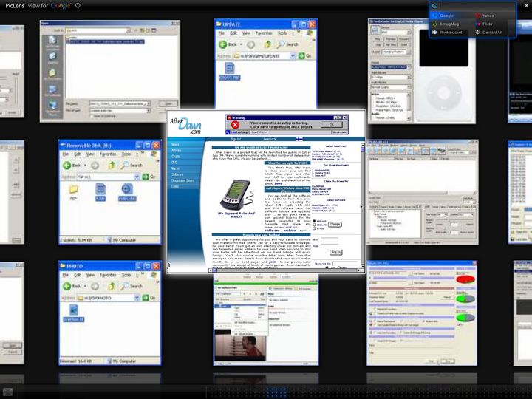Click the Google icon beside the search field
The width and height of the screenshot is (532, 399).
(434, 6)
